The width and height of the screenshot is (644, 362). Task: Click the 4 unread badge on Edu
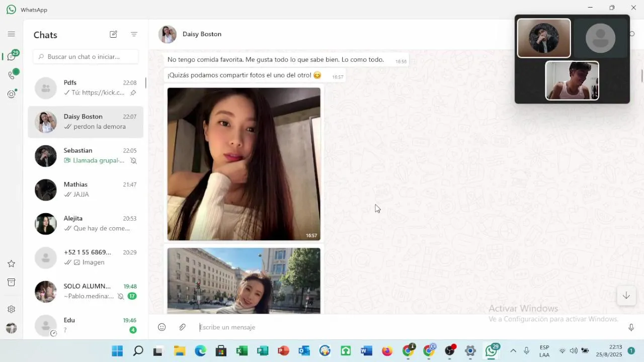(133, 330)
